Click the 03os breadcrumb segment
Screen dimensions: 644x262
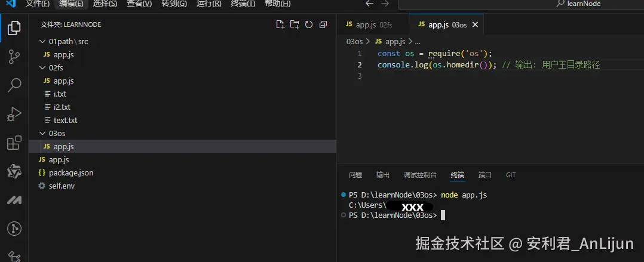355,41
